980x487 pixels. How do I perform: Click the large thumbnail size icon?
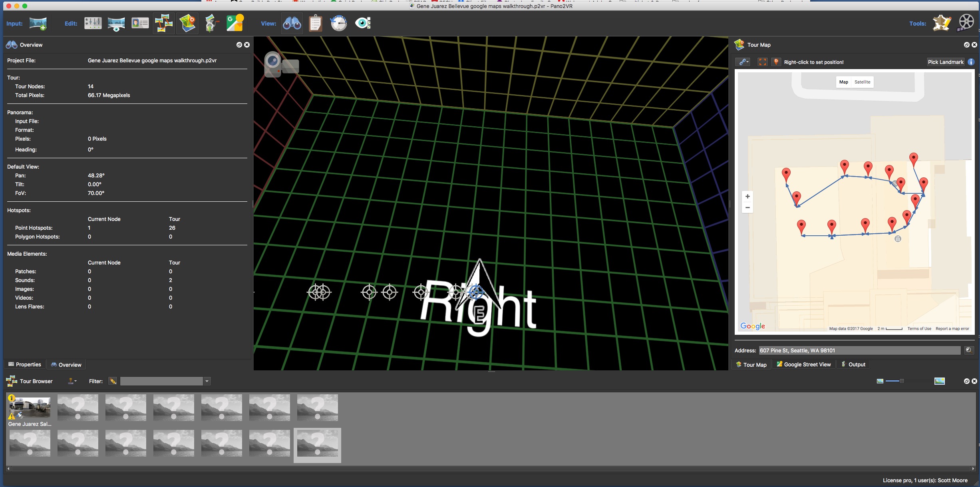tap(940, 381)
